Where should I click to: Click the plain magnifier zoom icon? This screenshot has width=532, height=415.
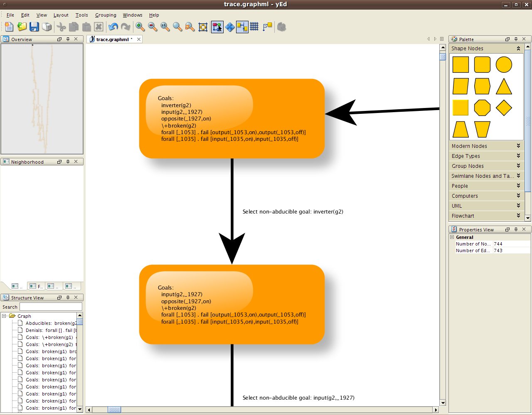(177, 27)
